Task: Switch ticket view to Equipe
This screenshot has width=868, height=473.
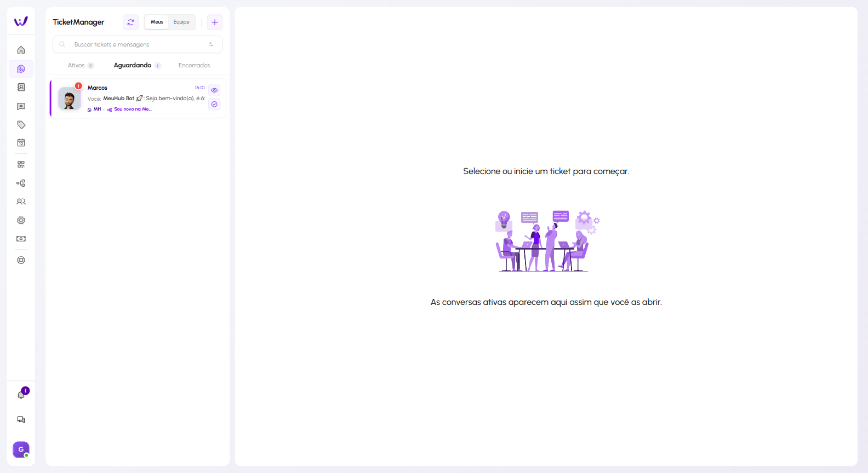Action: point(181,22)
